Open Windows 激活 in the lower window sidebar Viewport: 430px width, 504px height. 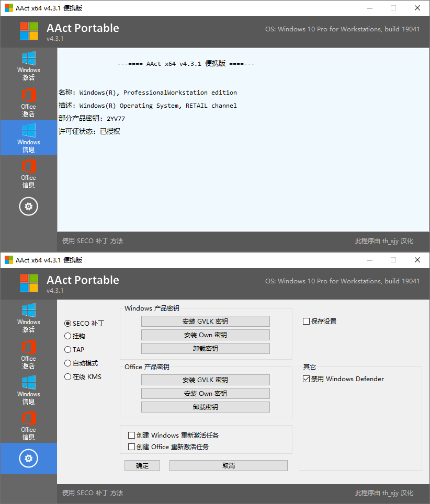(x=29, y=318)
